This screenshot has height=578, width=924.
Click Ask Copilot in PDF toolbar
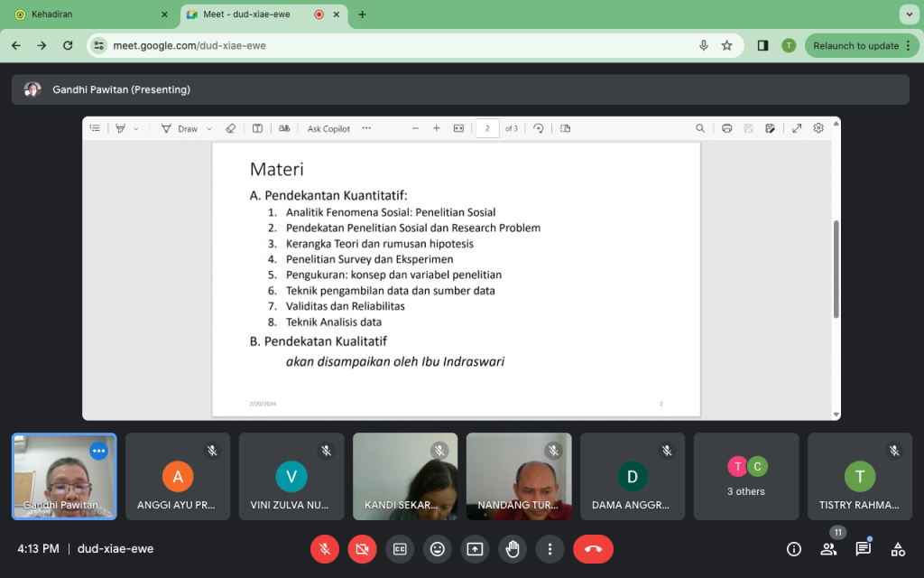[x=328, y=129]
